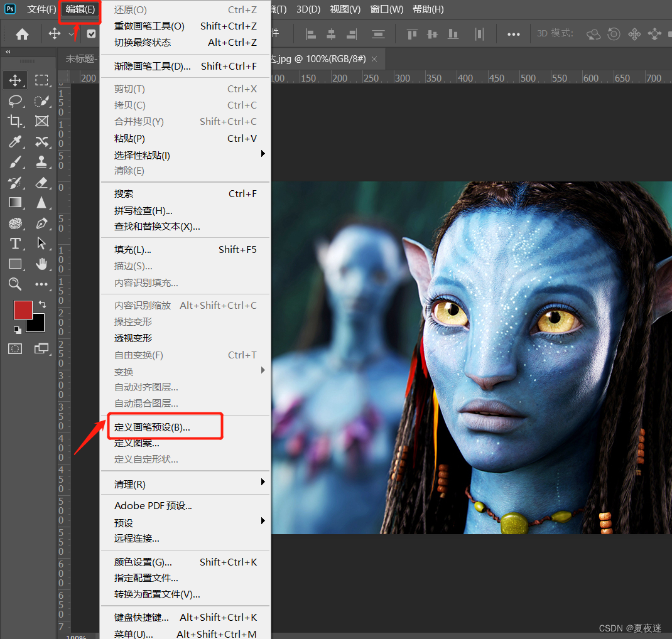Click the 3D pan mode icon

point(634,35)
